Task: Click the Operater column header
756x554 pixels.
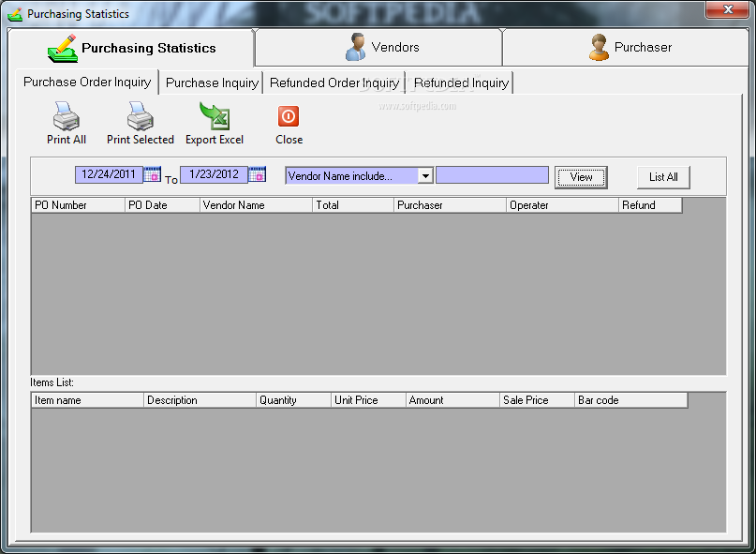Action: click(x=563, y=205)
